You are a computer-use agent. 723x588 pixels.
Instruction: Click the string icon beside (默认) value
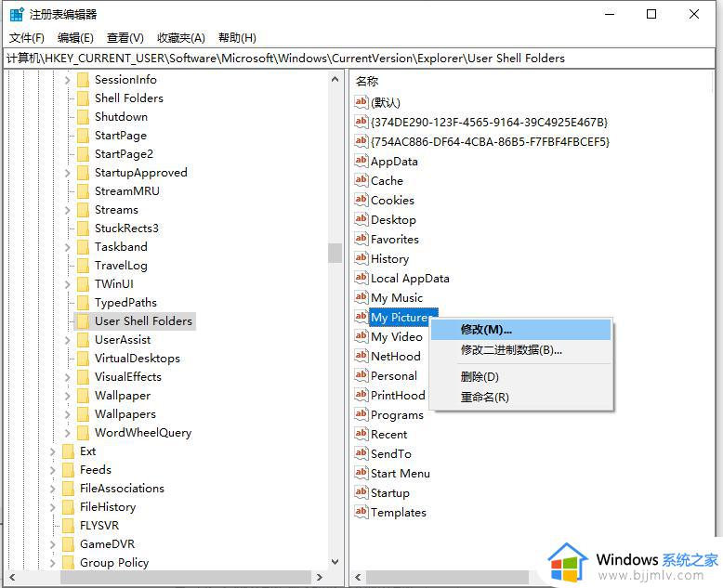pyautogui.click(x=361, y=102)
